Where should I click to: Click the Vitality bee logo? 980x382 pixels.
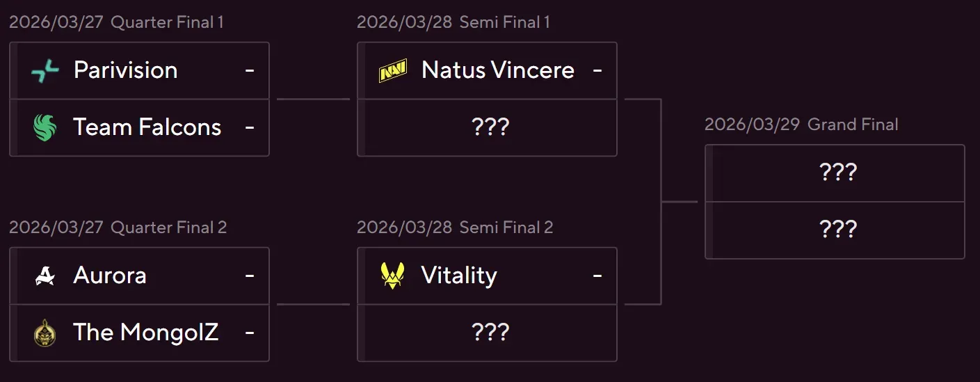coord(393,276)
